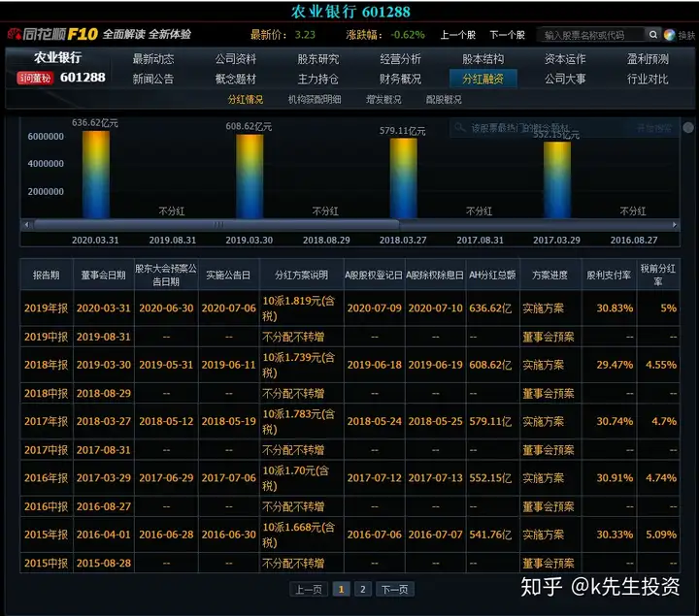Click the chart scrollbar left arrow
The image size is (699, 616).
tap(27, 224)
